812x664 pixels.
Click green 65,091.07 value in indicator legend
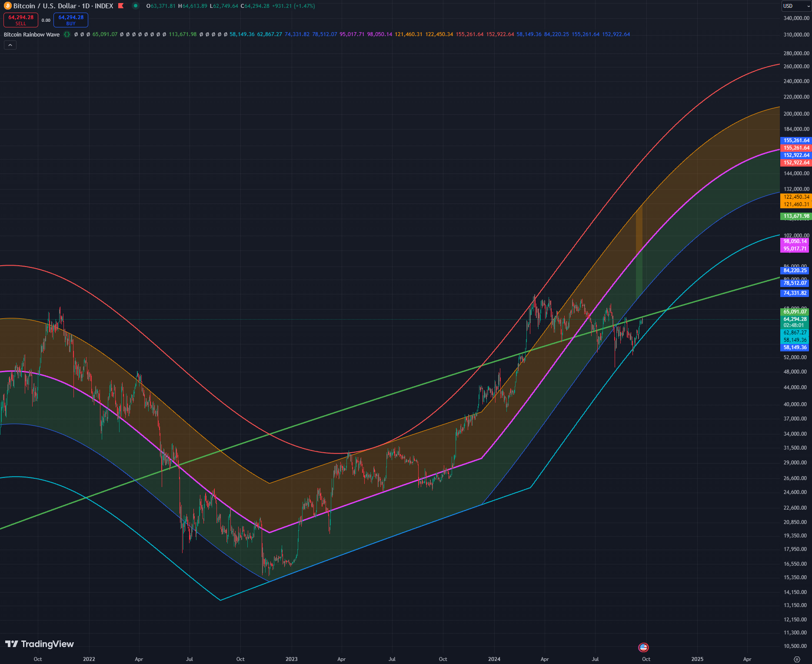coord(105,34)
